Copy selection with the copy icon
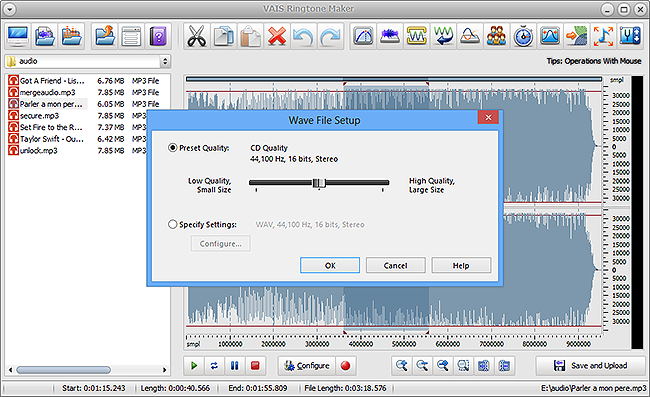The height and width of the screenshot is (397, 650). coord(223,36)
